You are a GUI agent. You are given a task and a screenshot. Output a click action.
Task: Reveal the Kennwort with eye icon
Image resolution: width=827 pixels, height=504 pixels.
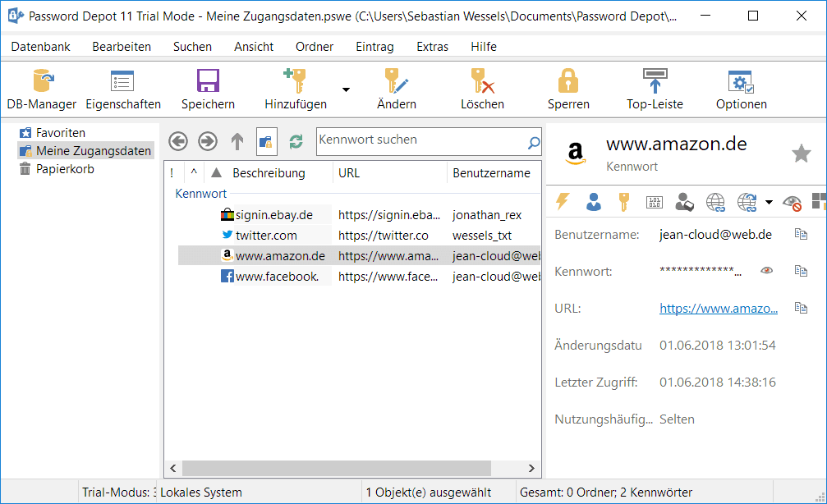coord(767,270)
